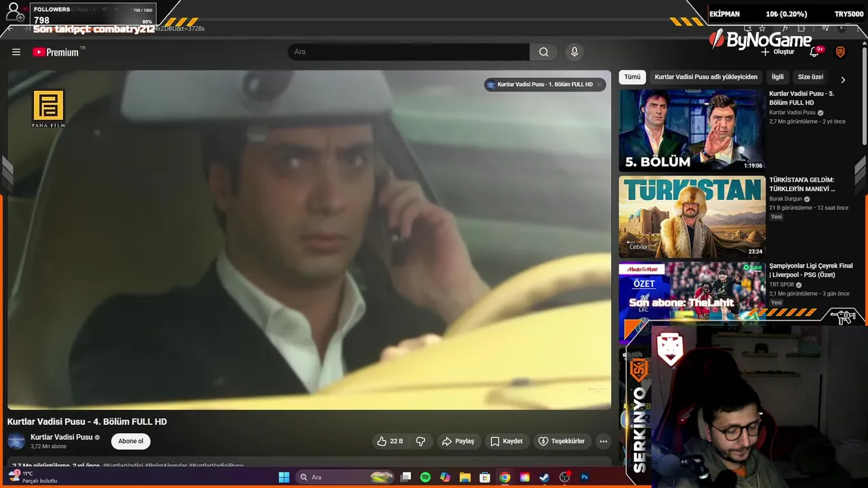This screenshot has width=868, height=488.
Task: Open OBS Studio from taskbar
Action: pos(564,477)
